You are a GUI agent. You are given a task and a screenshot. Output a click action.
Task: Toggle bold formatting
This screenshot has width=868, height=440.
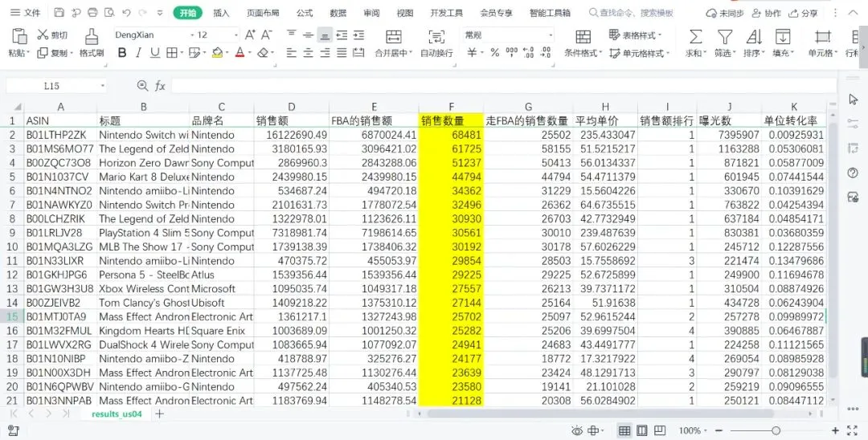click(122, 52)
